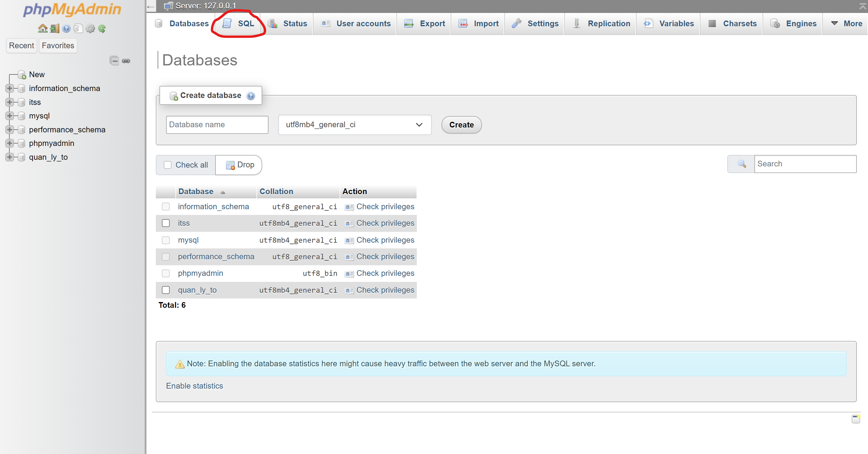Click the Database name input field

[x=217, y=125]
